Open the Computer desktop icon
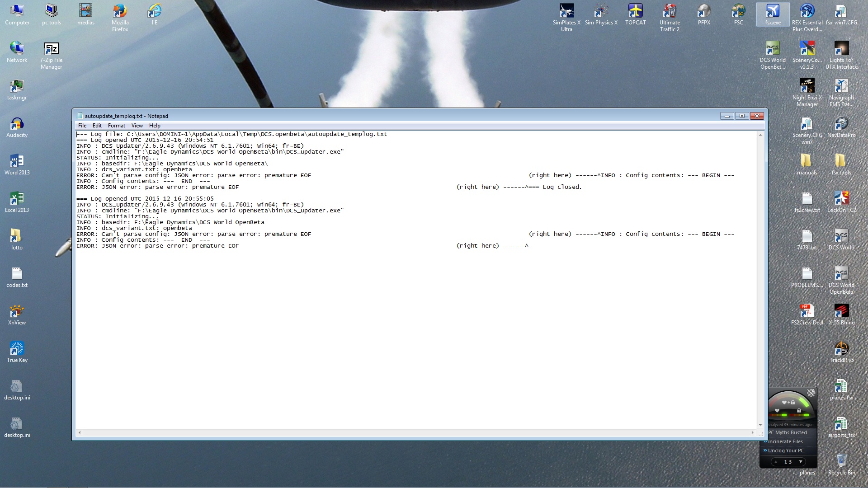The image size is (868, 488). [x=17, y=14]
